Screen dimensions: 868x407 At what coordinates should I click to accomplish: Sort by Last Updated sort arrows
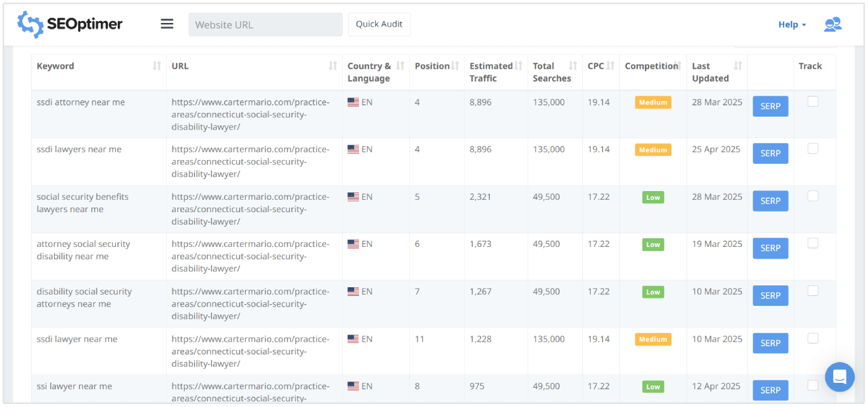click(x=738, y=66)
